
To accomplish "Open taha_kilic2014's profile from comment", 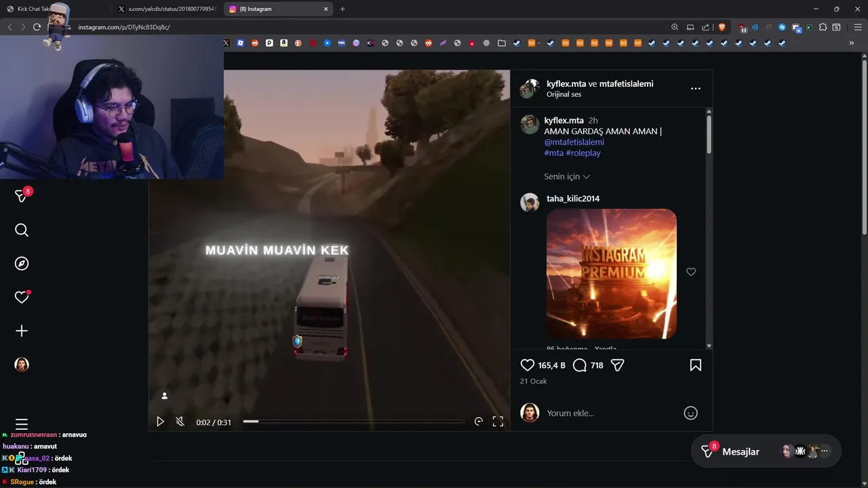I will pyautogui.click(x=573, y=199).
